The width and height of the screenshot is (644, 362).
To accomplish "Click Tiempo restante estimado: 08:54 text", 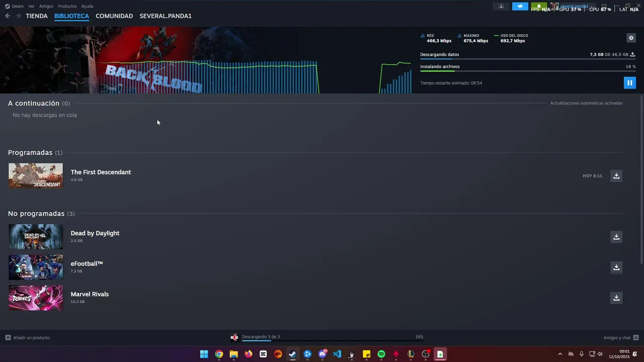I will pyautogui.click(x=451, y=83).
